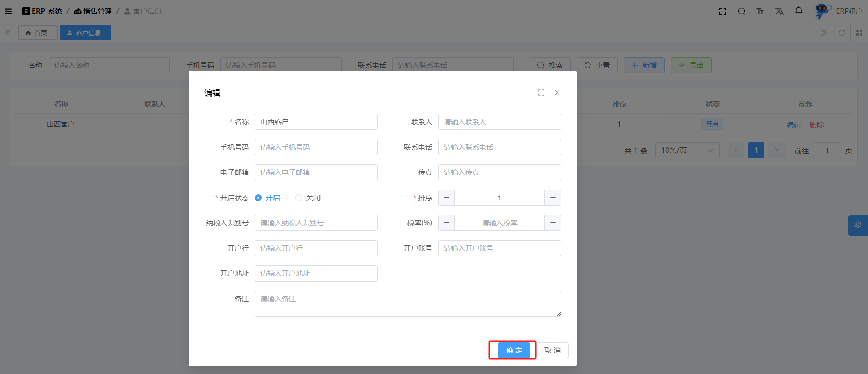Click 销售管理 in the breadcrumb
Viewport: 868px width, 374px height.
93,11
